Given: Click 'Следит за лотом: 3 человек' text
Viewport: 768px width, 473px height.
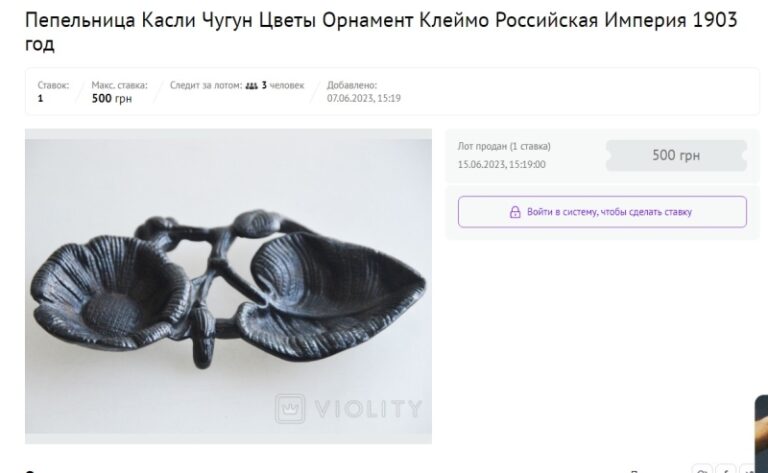Looking at the screenshot, I should [237, 86].
